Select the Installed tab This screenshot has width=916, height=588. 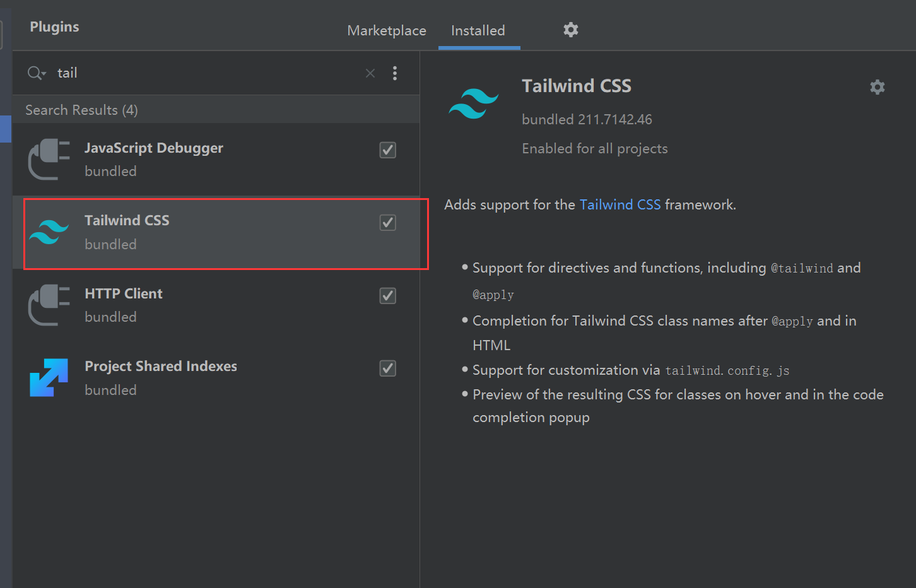point(478,30)
